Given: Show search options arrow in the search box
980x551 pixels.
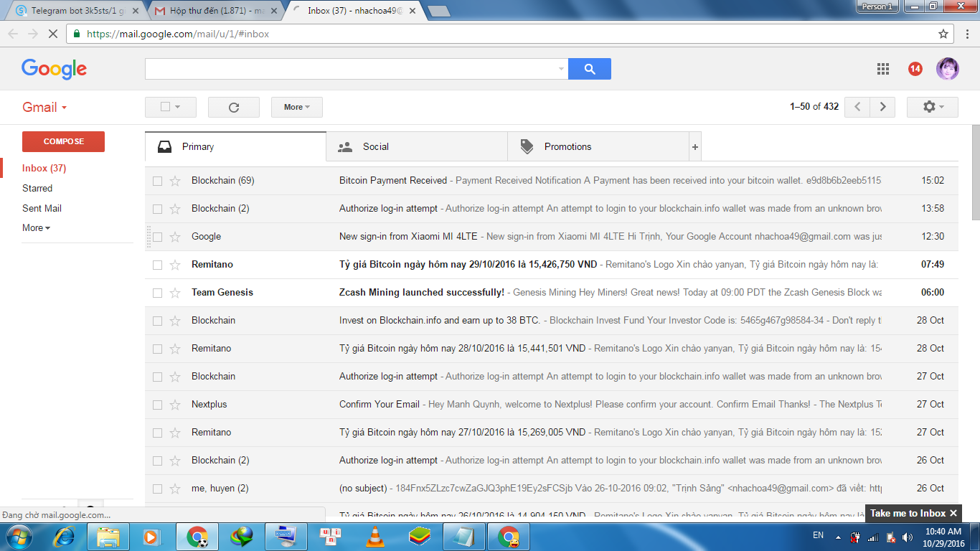Looking at the screenshot, I should [561, 69].
